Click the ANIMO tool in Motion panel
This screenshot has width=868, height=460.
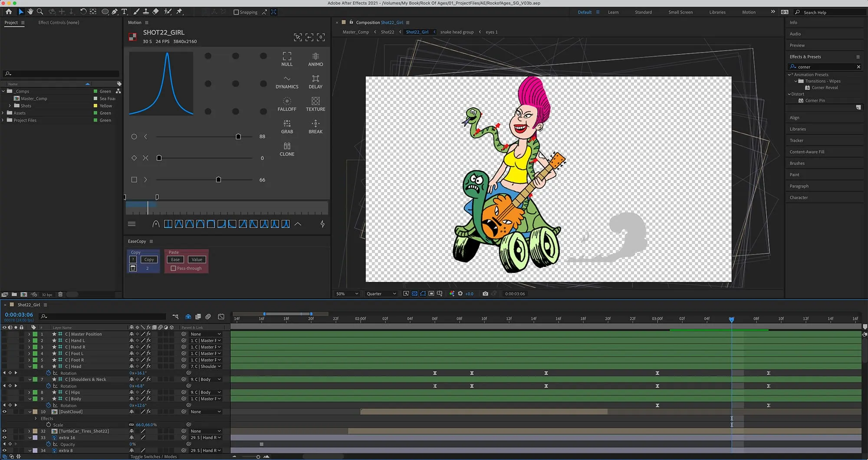click(x=316, y=59)
